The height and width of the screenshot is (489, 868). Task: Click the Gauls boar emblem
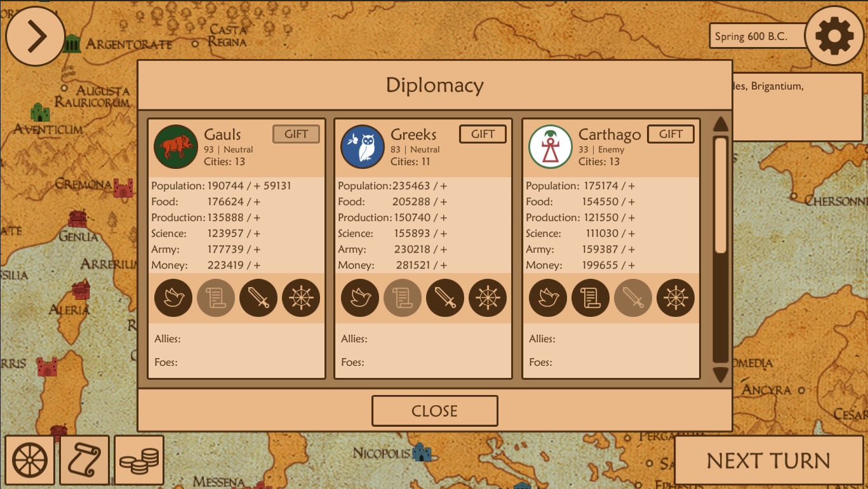coord(176,147)
